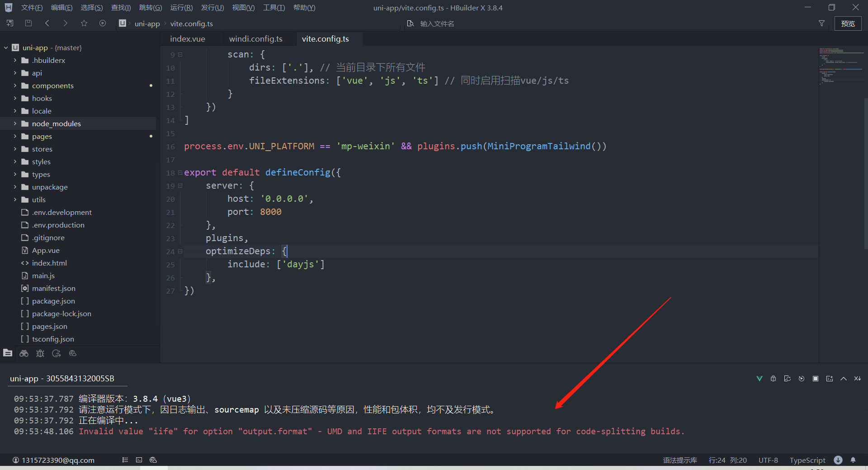Fold the optimizeDeps block at line 24
The width and height of the screenshot is (868, 470).
pyautogui.click(x=180, y=251)
